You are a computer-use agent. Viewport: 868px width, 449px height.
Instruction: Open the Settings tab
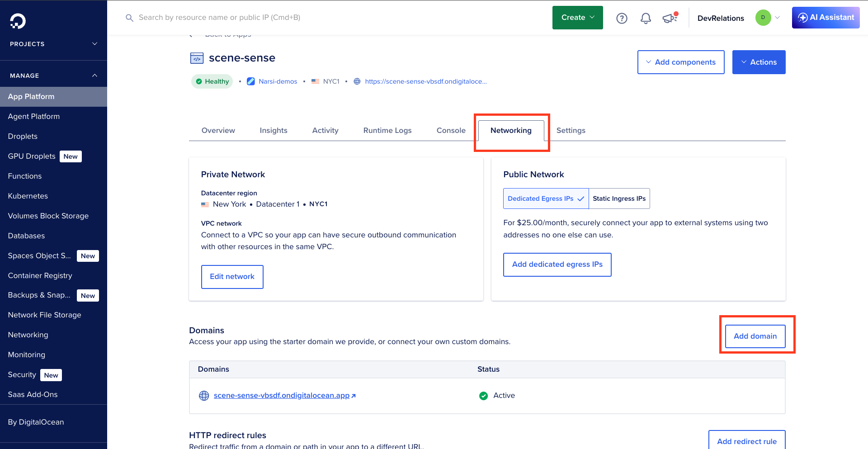(571, 130)
